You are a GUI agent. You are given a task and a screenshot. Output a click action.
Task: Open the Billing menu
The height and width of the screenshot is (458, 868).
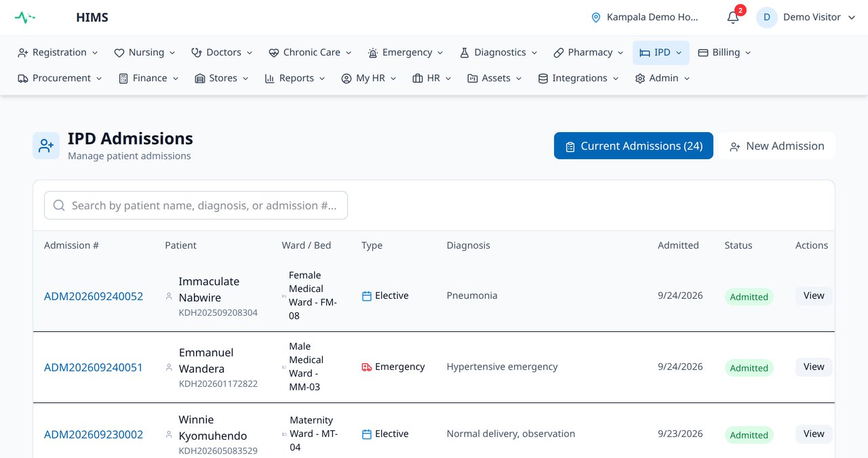tap(724, 53)
